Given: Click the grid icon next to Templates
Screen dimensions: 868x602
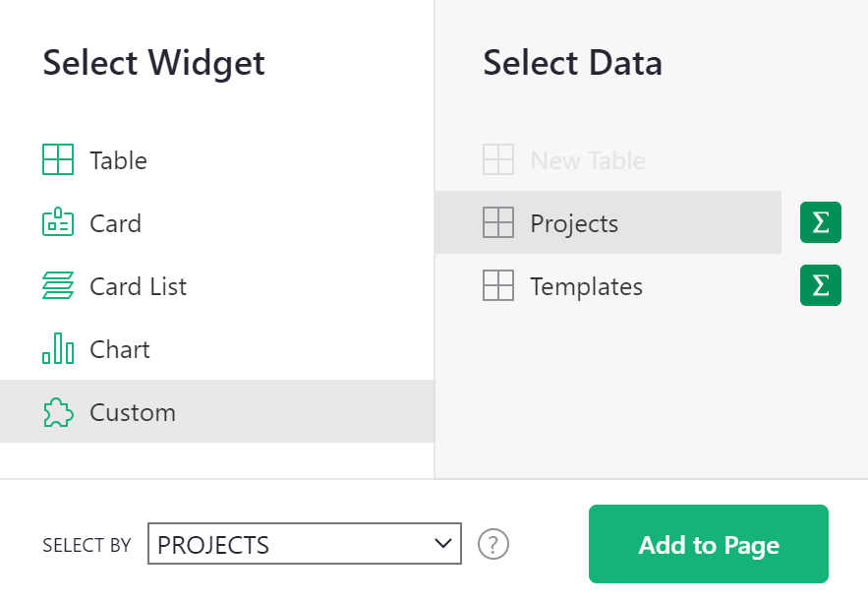Looking at the screenshot, I should tap(498, 285).
